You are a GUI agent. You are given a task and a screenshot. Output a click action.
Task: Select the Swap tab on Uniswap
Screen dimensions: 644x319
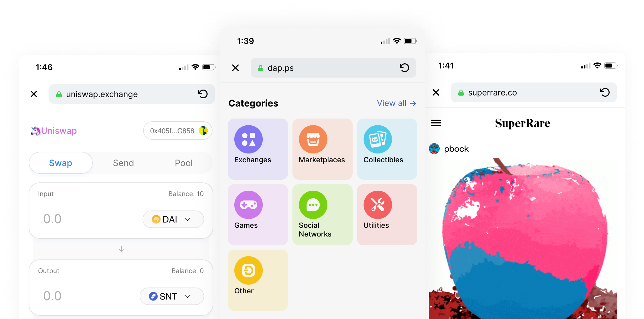coord(61,163)
